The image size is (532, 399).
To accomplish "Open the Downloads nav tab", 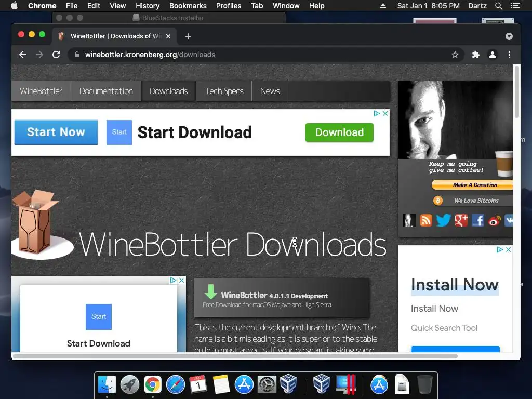I will click(x=169, y=91).
